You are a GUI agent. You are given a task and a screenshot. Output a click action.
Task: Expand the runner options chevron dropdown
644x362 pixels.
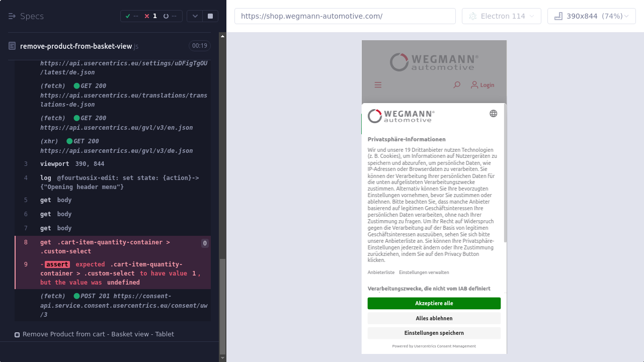coord(195,16)
